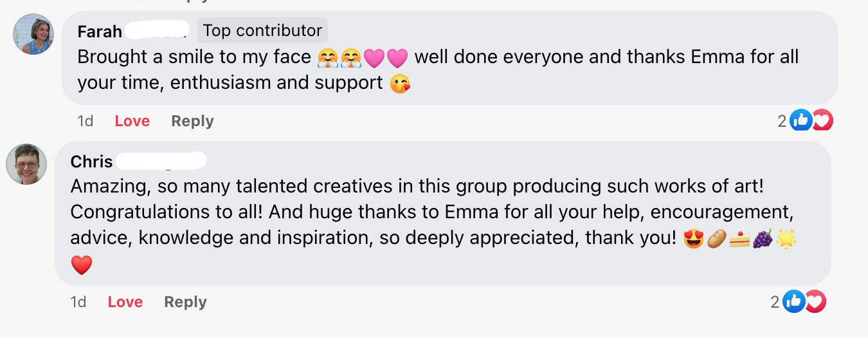The image size is (868, 338).
Task: Open Chris's profile via the name
Action: (92, 161)
